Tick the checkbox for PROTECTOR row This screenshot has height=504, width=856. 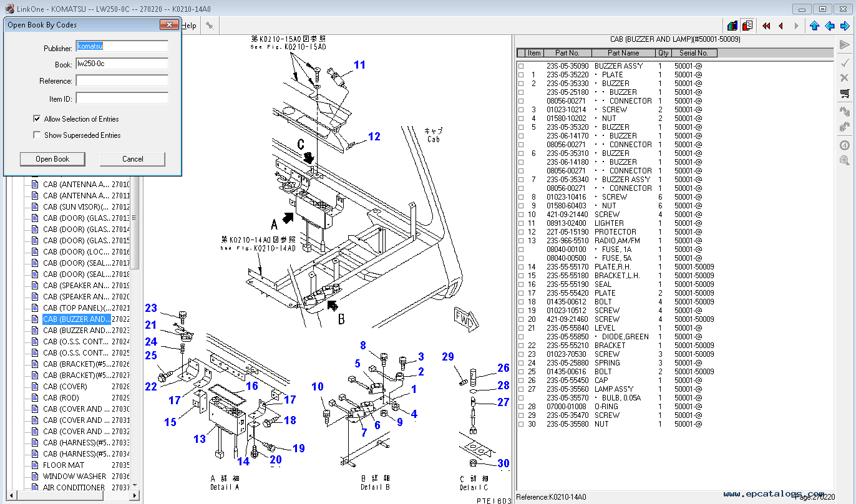tap(521, 232)
